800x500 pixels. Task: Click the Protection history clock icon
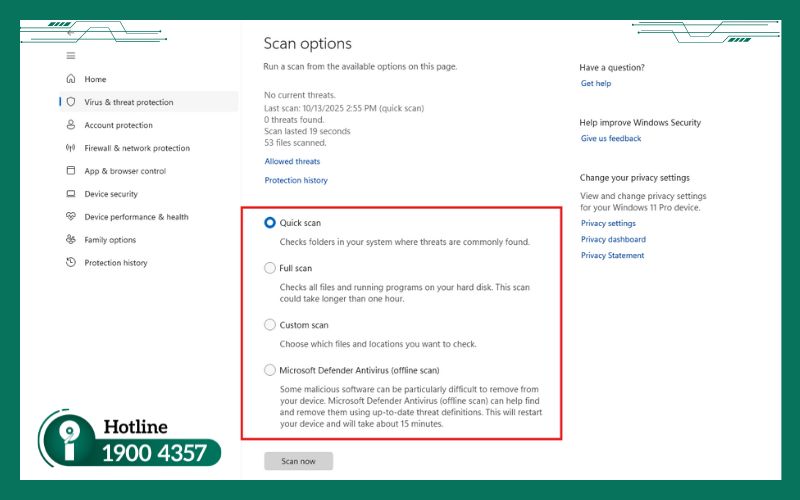(71, 263)
